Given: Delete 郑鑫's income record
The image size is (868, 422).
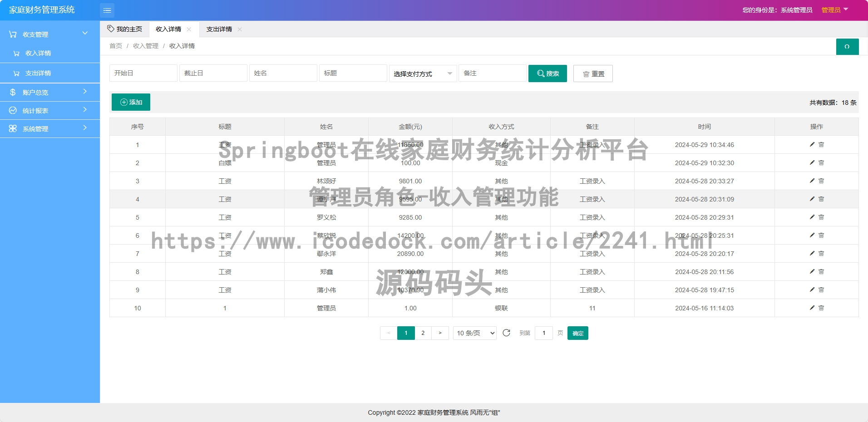Looking at the screenshot, I should tap(821, 271).
